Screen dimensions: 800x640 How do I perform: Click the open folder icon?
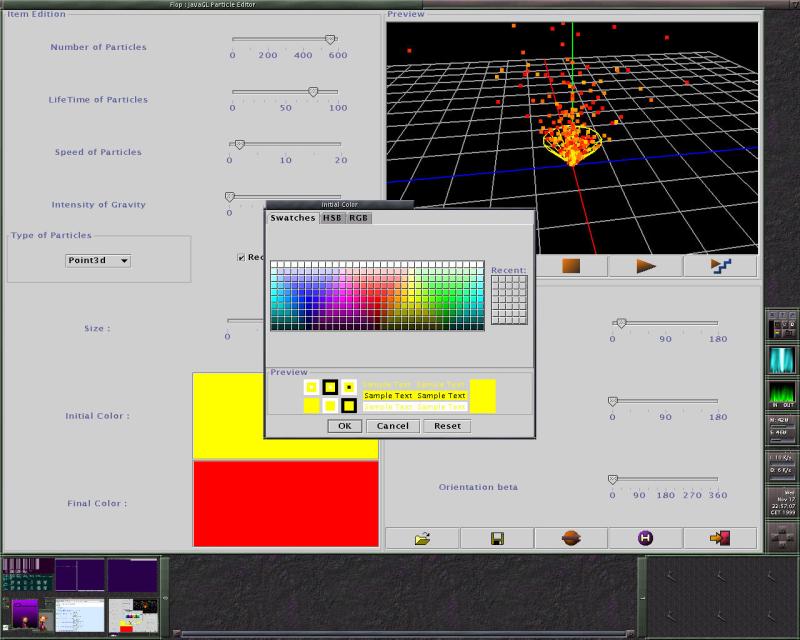tap(422, 538)
